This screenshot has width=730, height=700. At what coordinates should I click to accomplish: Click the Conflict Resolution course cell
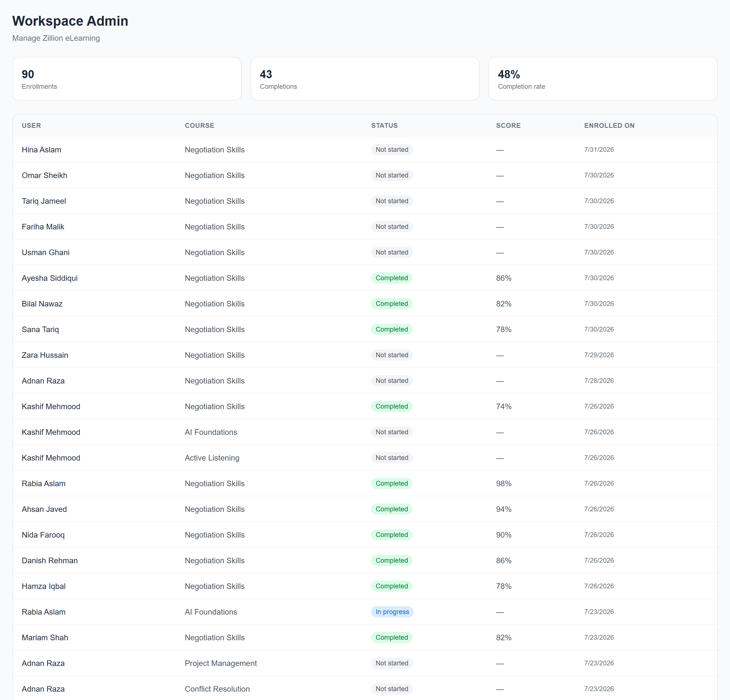coord(217,689)
